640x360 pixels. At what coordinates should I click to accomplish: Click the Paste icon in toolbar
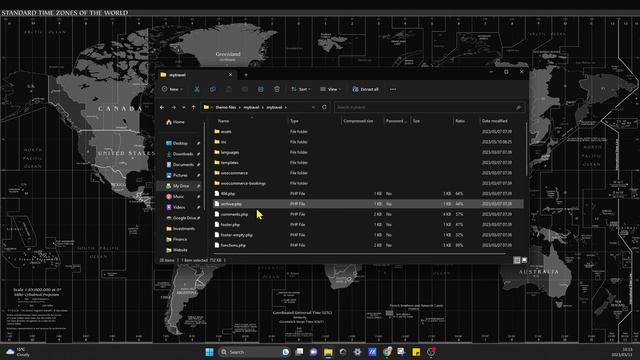(x=229, y=89)
